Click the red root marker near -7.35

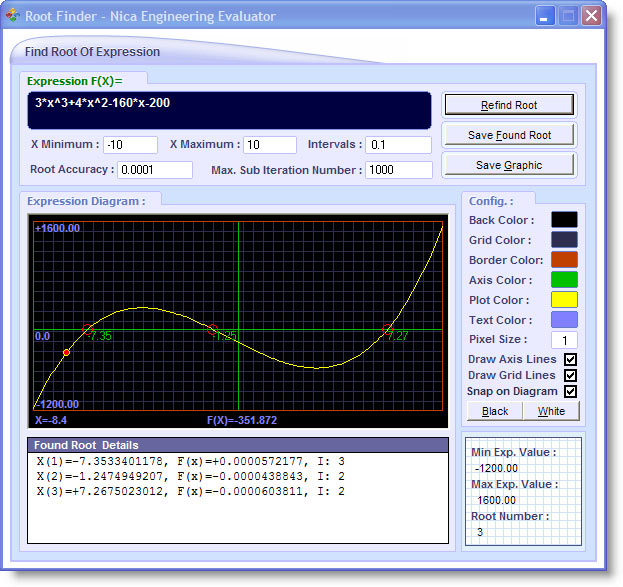coord(87,329)
